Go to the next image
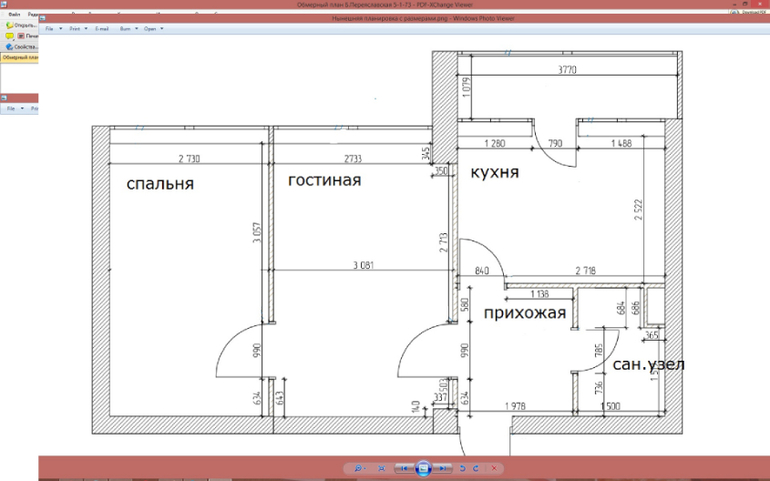The height and width of the screenshot is (481, 770). pyautogui.click(x=444, y=468)
